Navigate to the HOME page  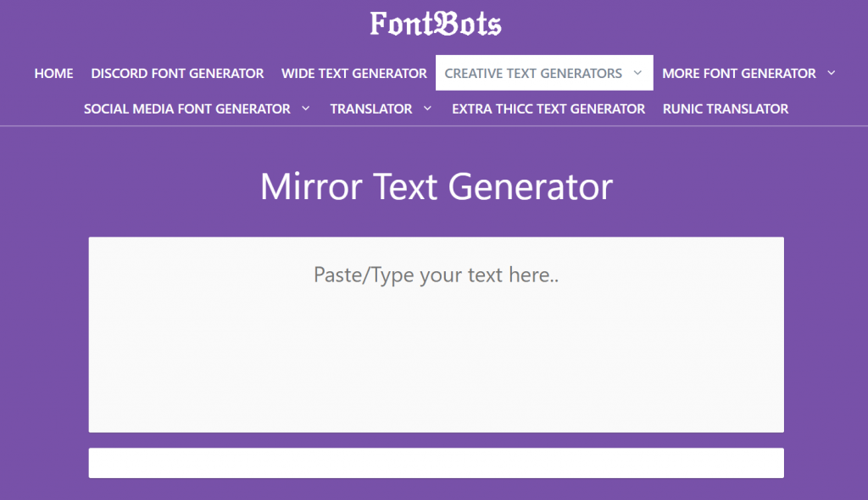coord(53,73)
